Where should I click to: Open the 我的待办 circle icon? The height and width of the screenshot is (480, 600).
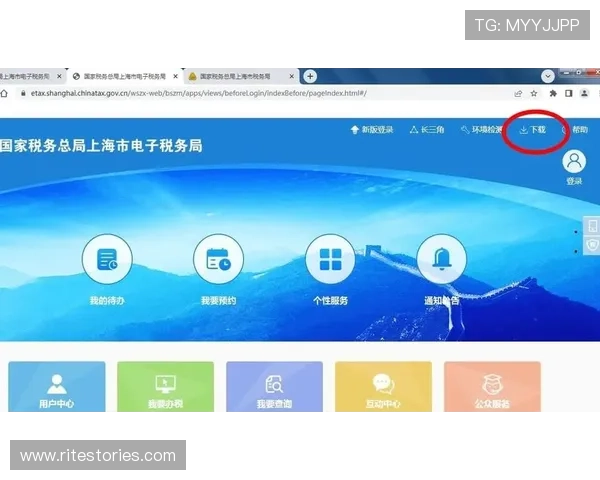tap(107, 259)
